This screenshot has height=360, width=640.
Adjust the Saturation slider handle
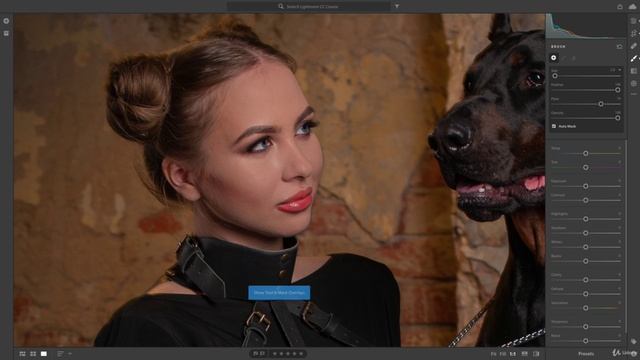coord(586,308)
